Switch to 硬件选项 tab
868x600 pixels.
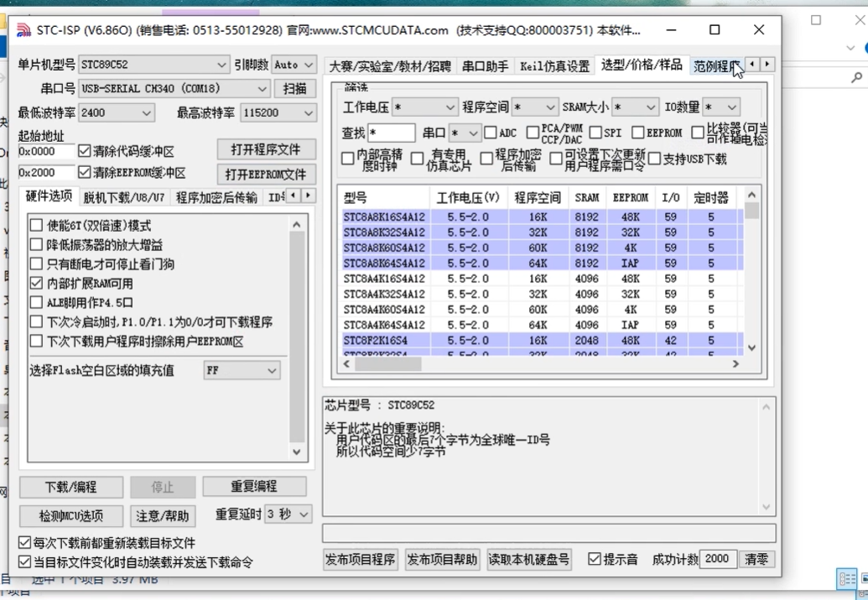point(49,196)
